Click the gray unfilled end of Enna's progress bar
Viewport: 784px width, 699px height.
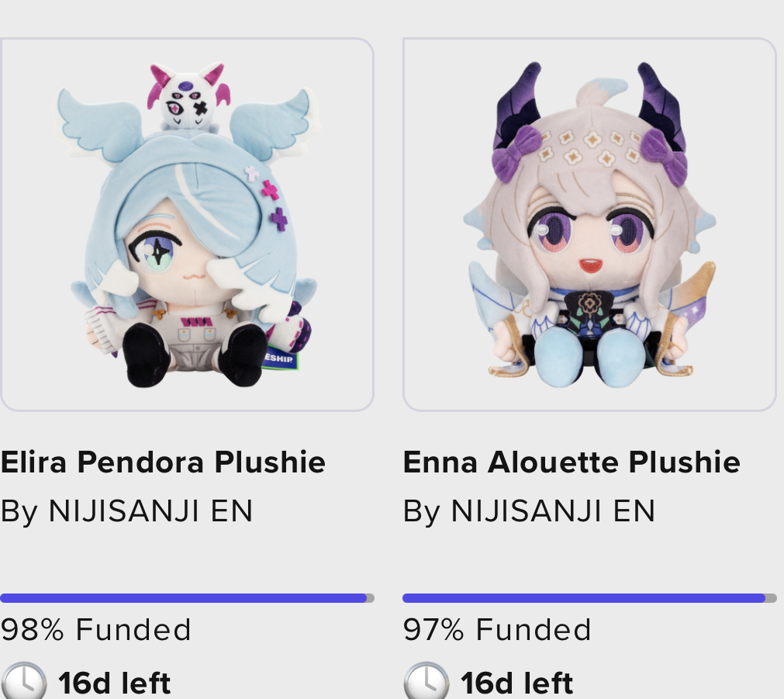(x=771, y=598)
